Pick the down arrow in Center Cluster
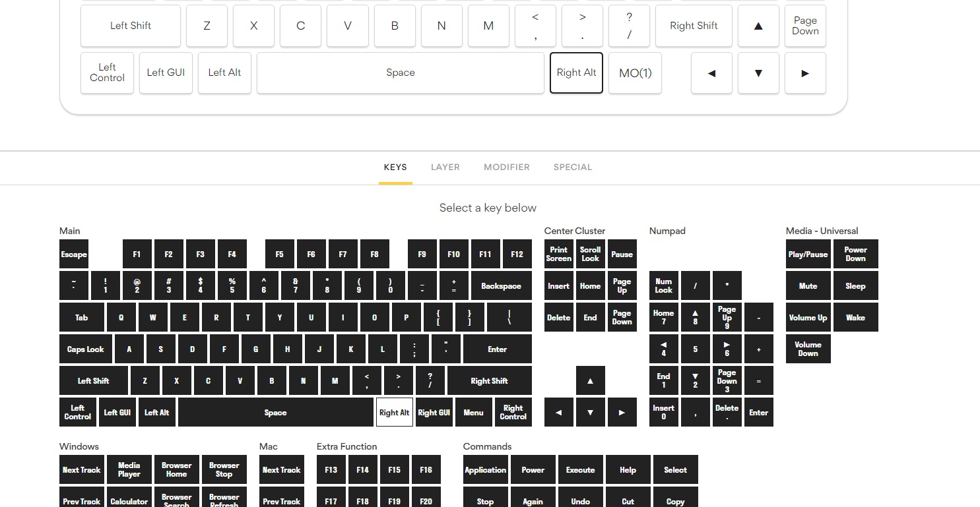 point(591,413)
